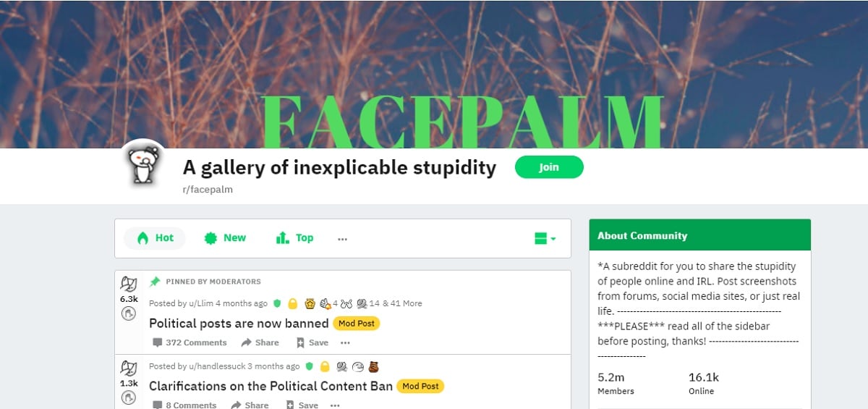Viewport: 868px width, 409px height.
Task: Click the green pin icon on pinned post
Action: tap(155, 282)
